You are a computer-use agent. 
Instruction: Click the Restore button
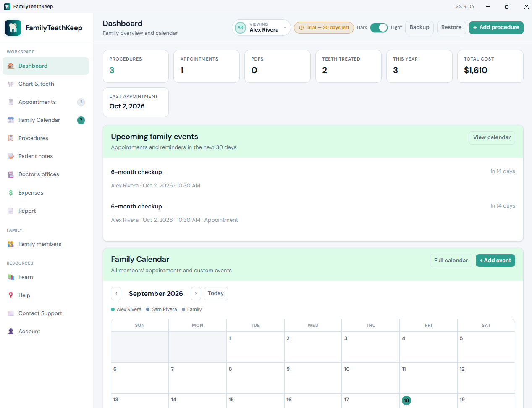coord(451,28)
